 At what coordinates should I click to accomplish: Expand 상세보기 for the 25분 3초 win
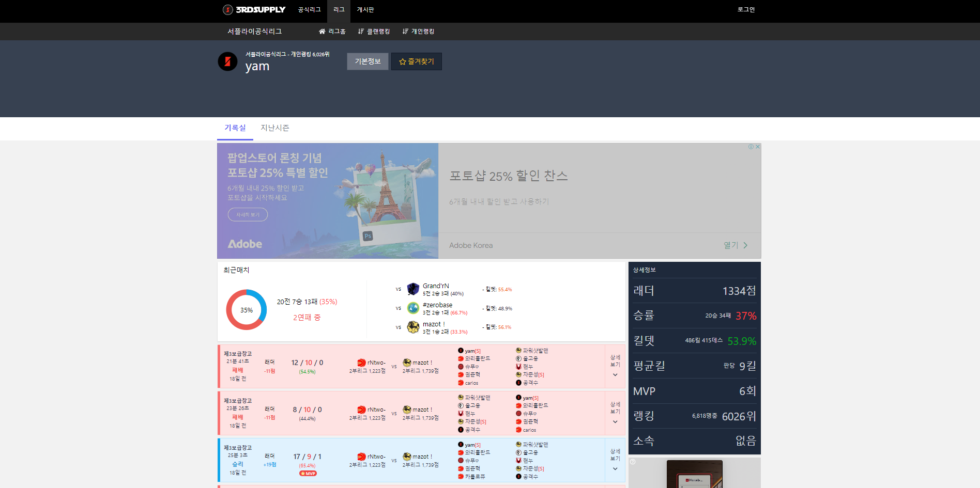[615, 460]
